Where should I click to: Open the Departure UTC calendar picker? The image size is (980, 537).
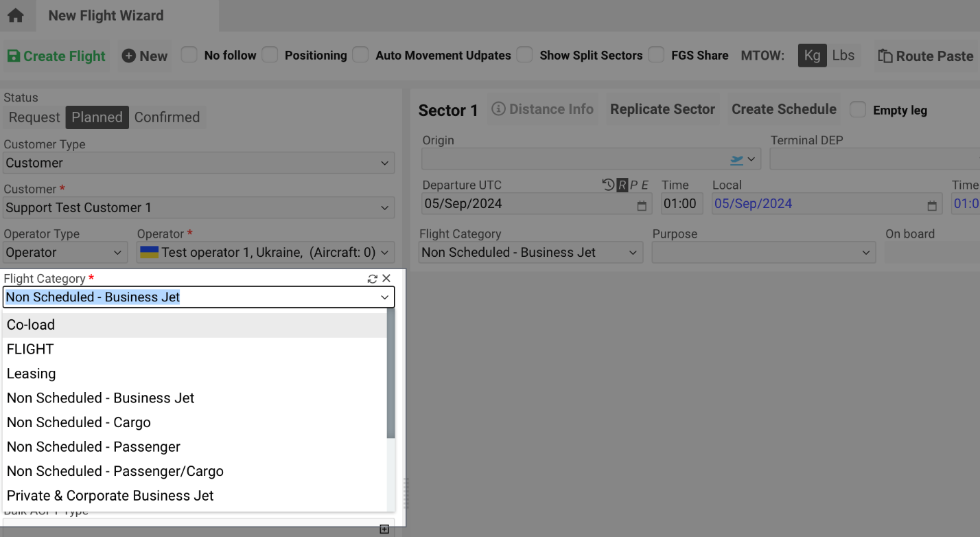(640, 204)
